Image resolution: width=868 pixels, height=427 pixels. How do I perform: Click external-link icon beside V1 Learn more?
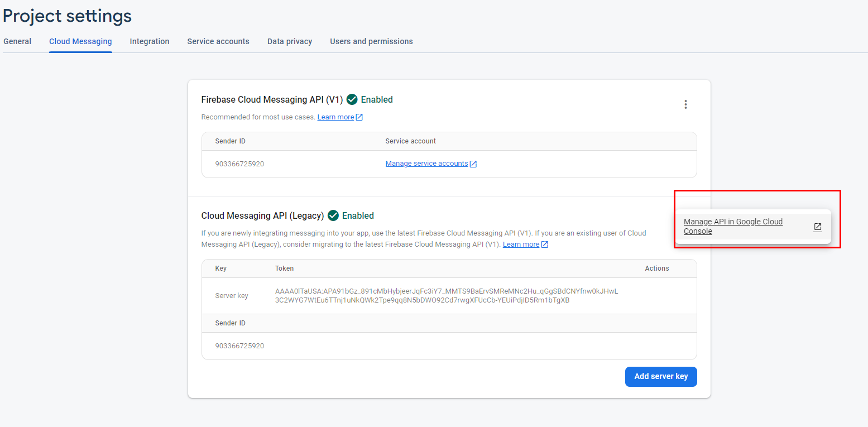tap(359, 117)
